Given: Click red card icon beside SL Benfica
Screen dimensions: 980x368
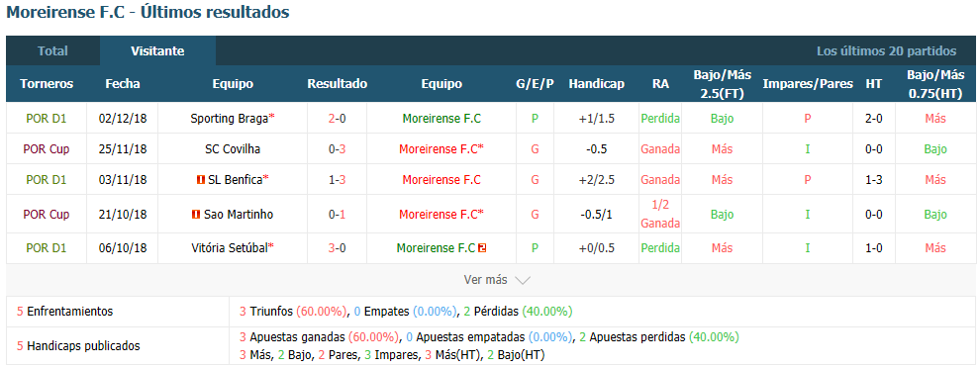Looking at the screenshot, I should tap(201, 180).
